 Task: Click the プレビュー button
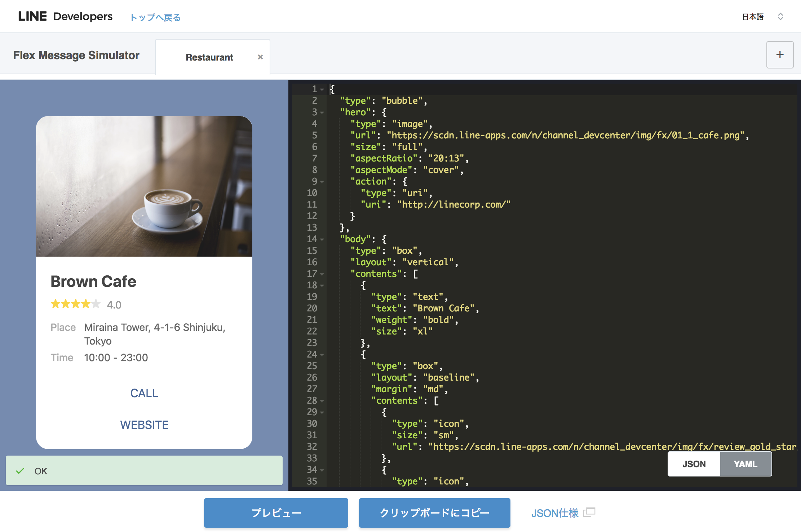pos(276,513)
